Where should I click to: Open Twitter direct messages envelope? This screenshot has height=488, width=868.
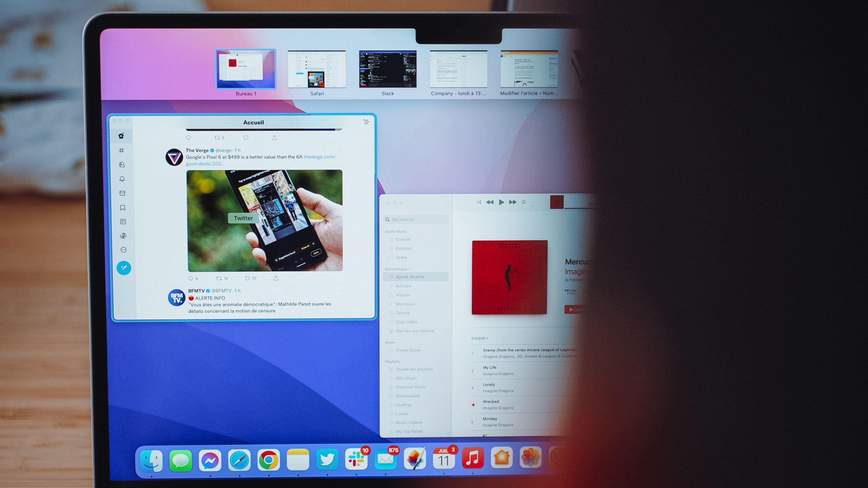click(x=122, y=193)
